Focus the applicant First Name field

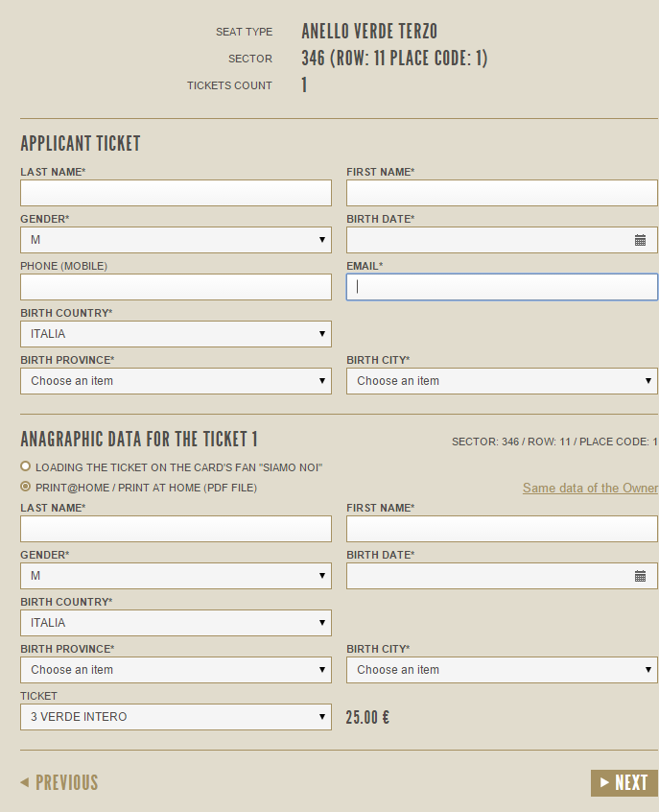point(502,193)
